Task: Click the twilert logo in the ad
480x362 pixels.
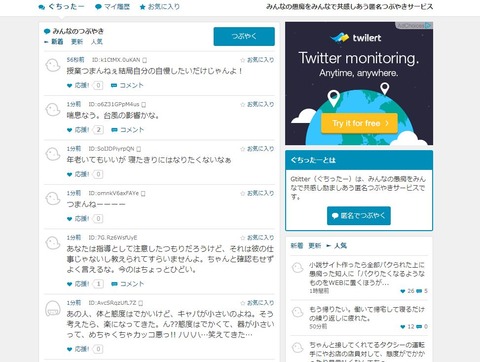Action: pyautogui.click(x=356, y=38)
